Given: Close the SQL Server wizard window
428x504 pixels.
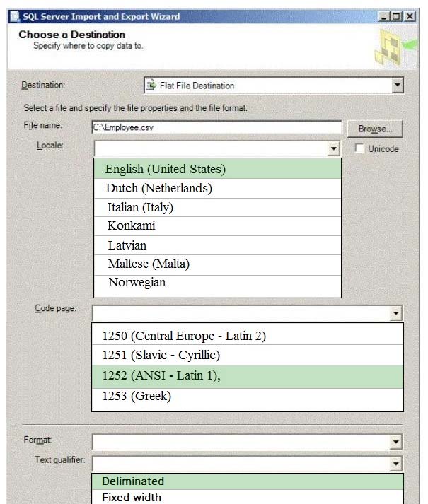Looking at the screenshot, I should 410,16.
